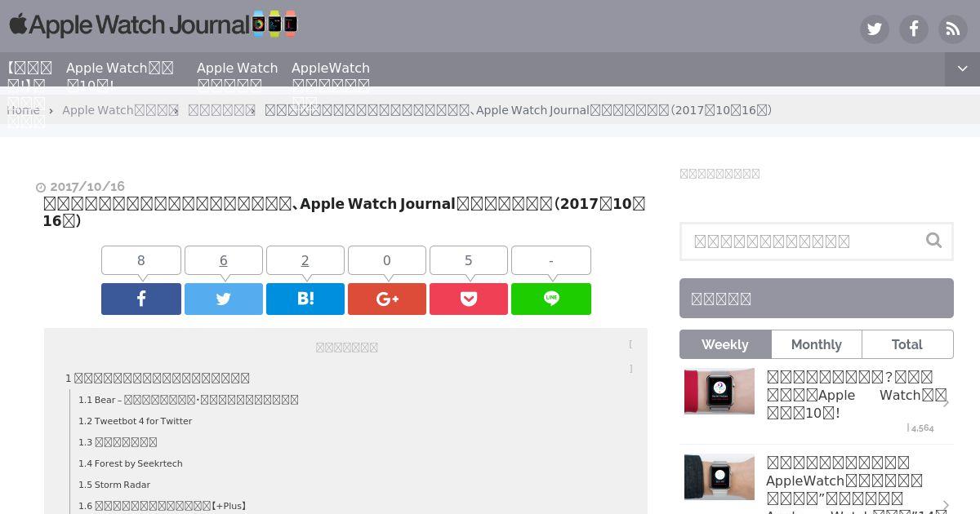Jump to table of contents item 1.3
Image resolution: width=980 pixels, height=514 pixels.
118,442
